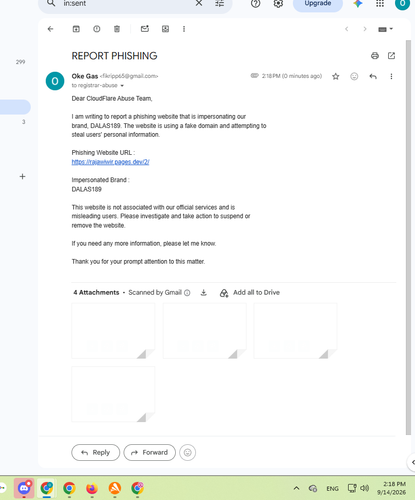Open the fourth attachment thumbnail
Viewport: 415px width, 500px height.
click(x=113, y=394)
